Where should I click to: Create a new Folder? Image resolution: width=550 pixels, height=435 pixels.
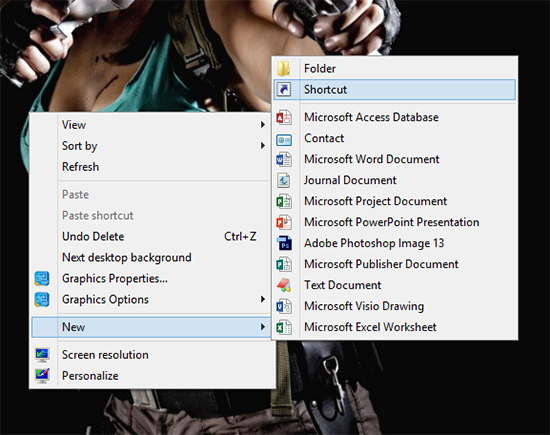tap(395, 68)
